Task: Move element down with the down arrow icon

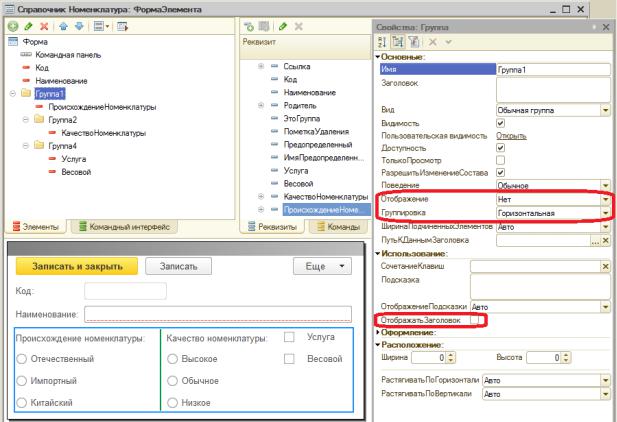Action: [x=79, y=26]
